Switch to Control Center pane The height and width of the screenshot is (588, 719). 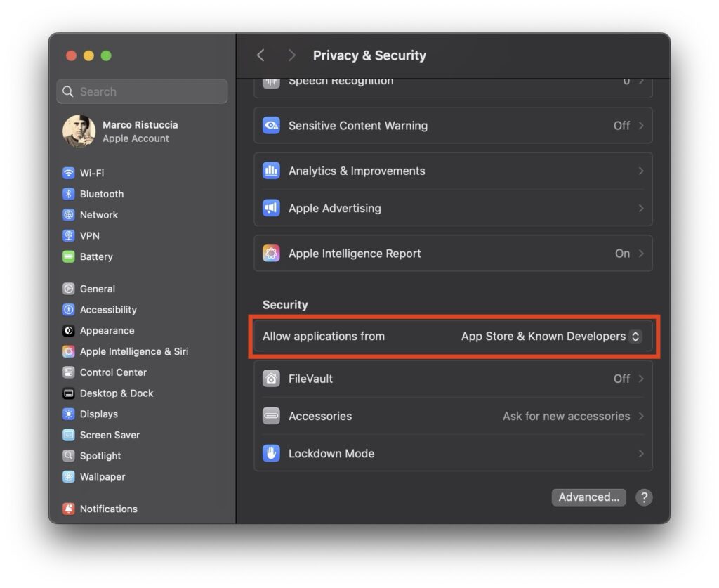113,372
